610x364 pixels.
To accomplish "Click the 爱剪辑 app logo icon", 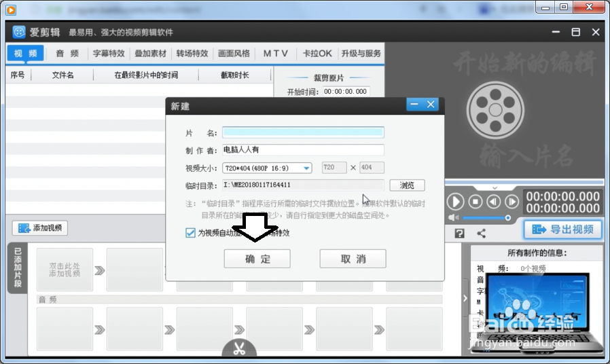I will 19,32.
